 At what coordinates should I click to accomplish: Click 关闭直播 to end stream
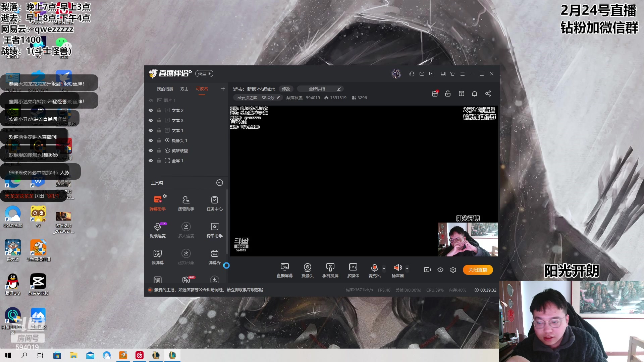coord(478,270)
